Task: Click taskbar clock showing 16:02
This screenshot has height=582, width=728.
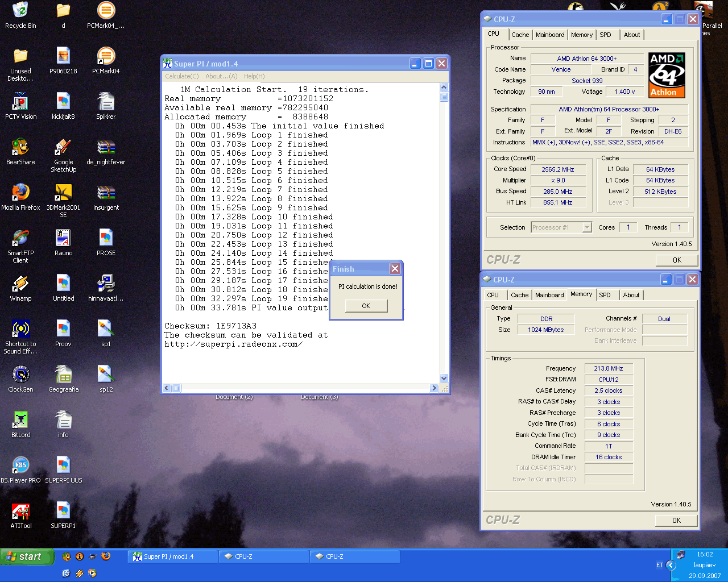Action: coord(705,554)
